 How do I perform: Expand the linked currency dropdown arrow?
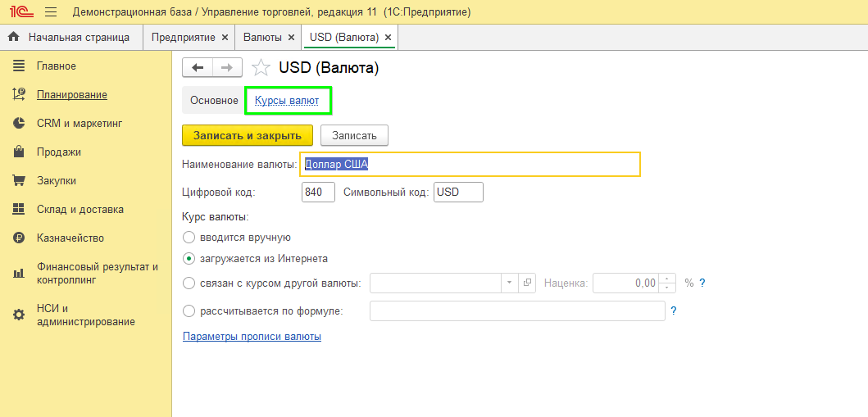pyautogui.click(x=509, y=283)
